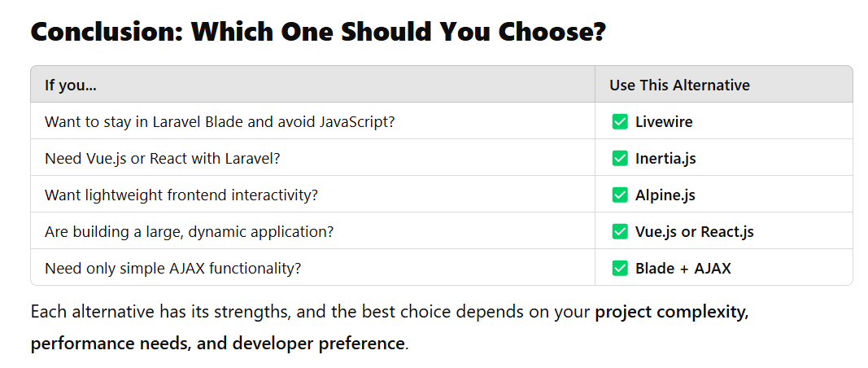Click the green checkmark beside Alpine.js

[620, 195]
